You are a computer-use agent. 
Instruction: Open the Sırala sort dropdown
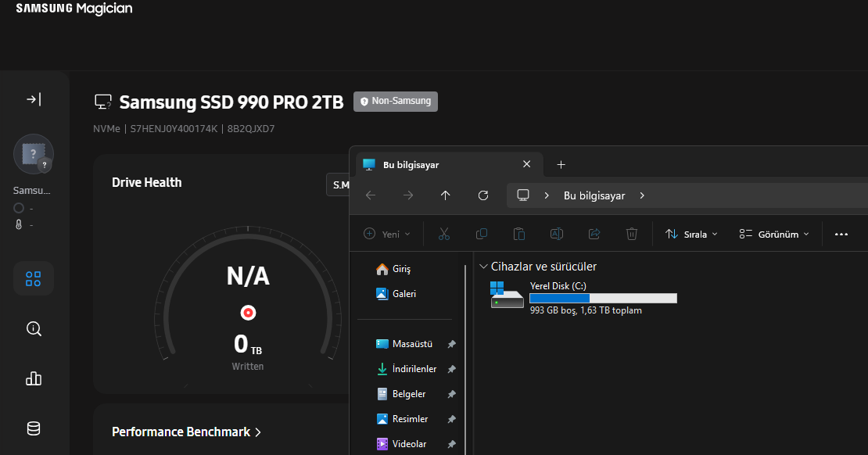[691, 234]
